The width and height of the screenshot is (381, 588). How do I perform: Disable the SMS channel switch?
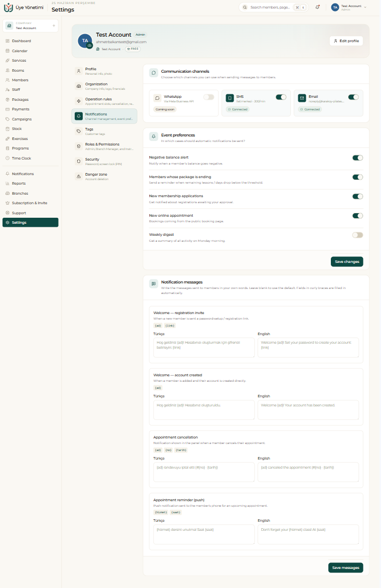[281, 97]
